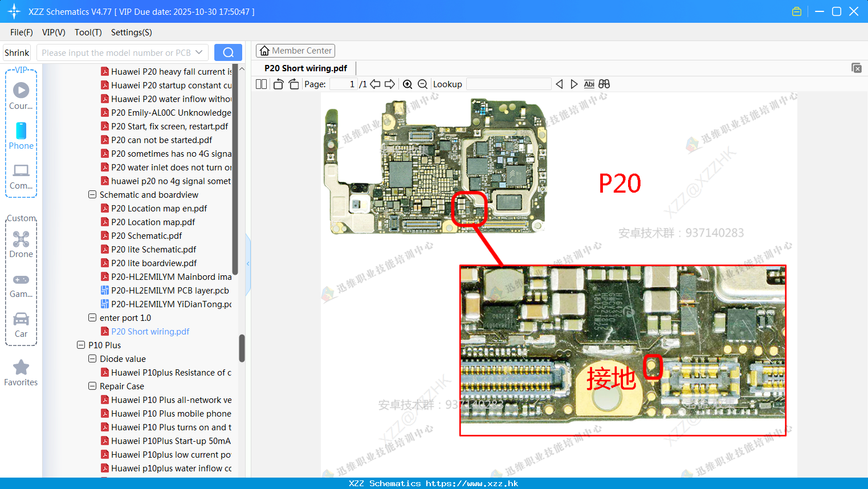Click the toolbox icon in title bar
The width and height of the screenshot is (868, 489).
(797, 11)
